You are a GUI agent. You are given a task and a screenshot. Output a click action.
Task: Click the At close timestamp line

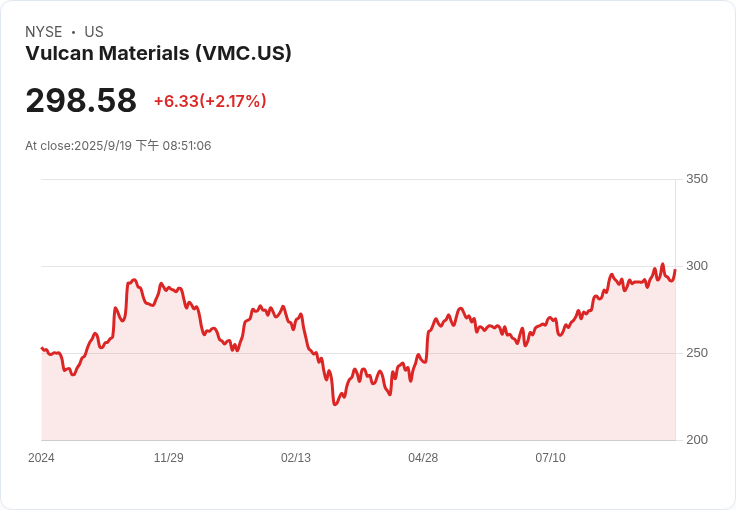[x=118, y=145]
